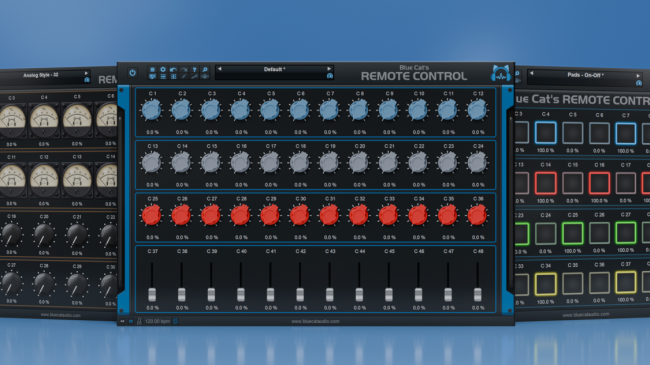
Task: Click red knob C 25
Action: click(151, 215)
